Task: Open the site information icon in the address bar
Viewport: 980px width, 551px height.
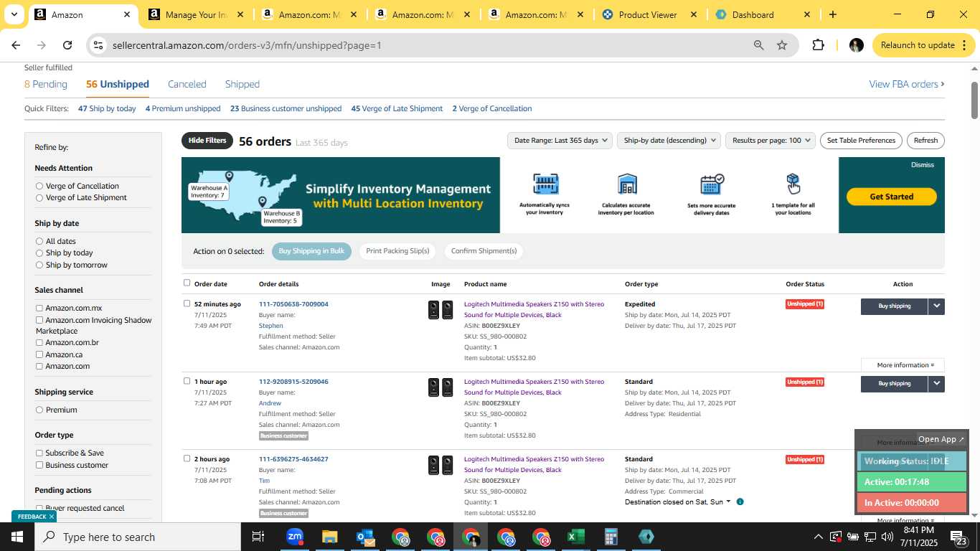Action: point(99,45)
